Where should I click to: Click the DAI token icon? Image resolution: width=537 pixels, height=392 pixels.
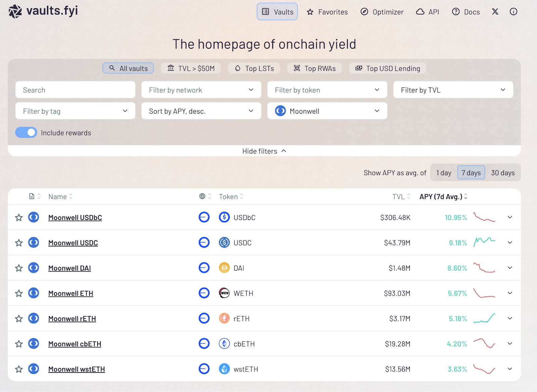[x=224, y=268]
